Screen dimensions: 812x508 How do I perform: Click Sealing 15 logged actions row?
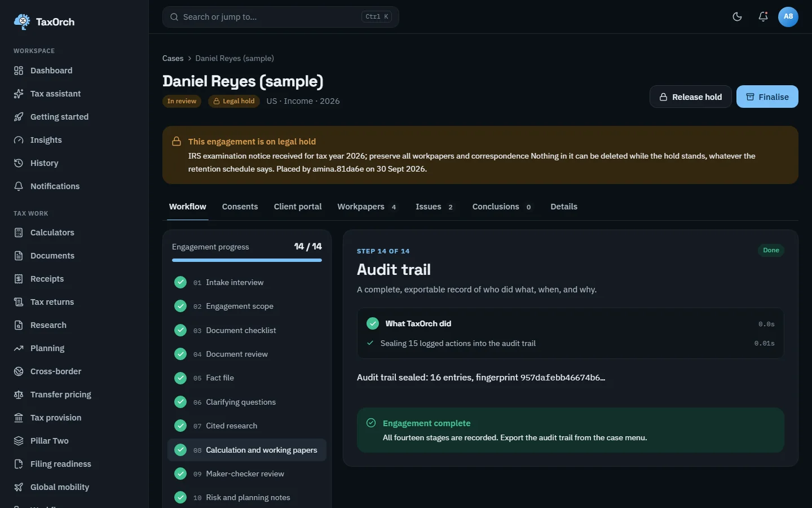click(570, 343)
